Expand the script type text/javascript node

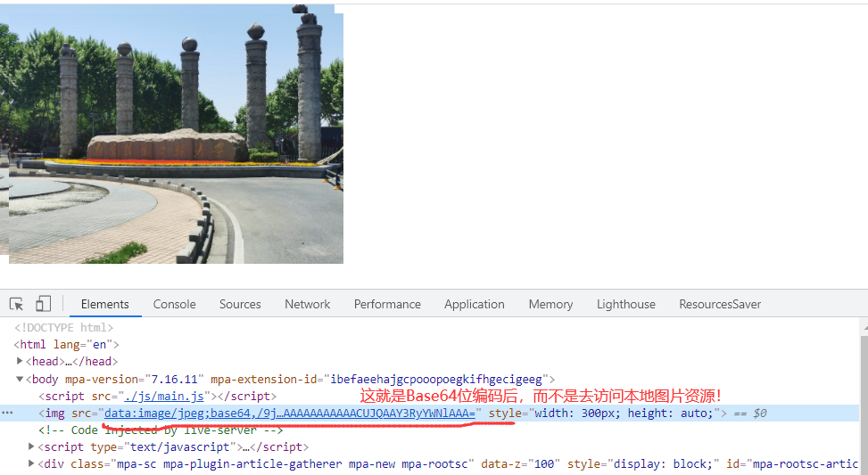(x=31, y=446)
